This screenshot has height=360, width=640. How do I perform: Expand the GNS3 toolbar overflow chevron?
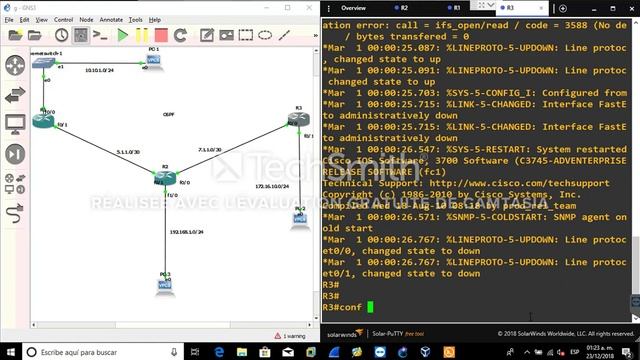point(316,36)
